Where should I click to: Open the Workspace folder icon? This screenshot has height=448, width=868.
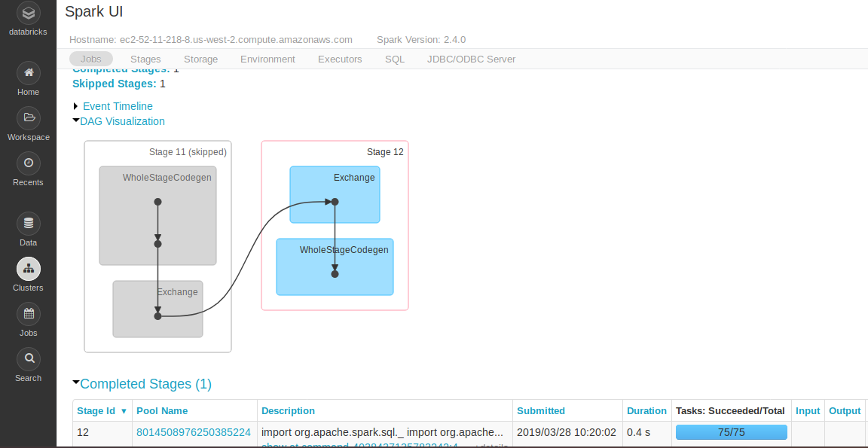click(28, 117)
